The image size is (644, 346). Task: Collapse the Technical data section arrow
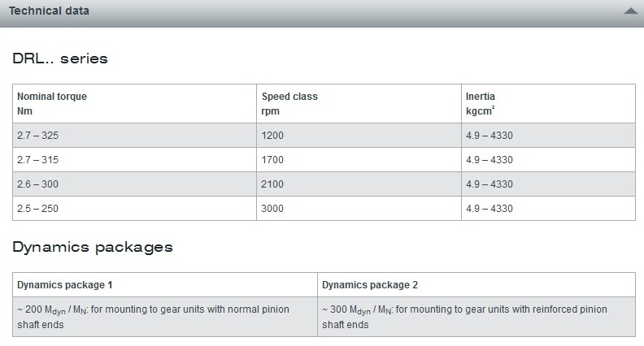coord(630,11)
